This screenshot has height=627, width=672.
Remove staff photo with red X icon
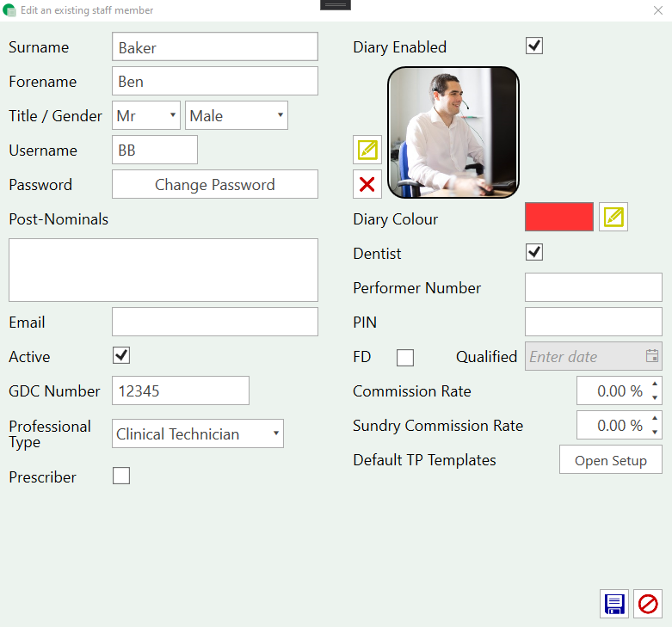pyautogui.click(x=367, y=184)
